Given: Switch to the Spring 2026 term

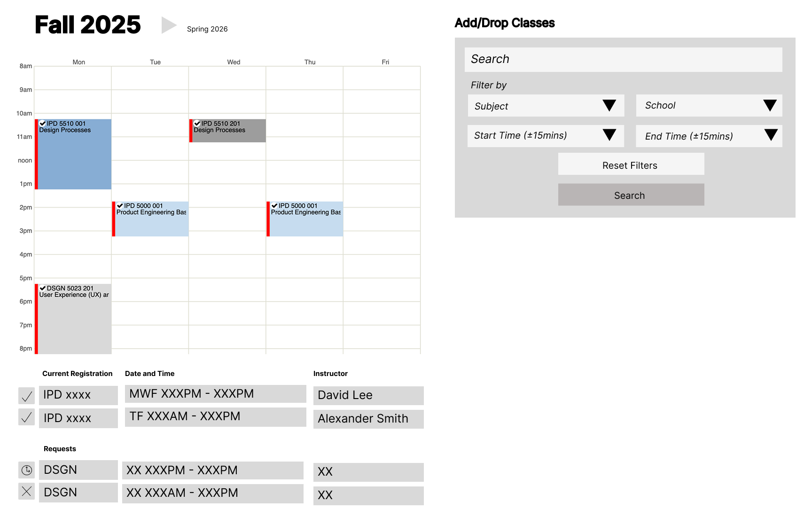Looking at the screenshot, I should coord(207,29).
